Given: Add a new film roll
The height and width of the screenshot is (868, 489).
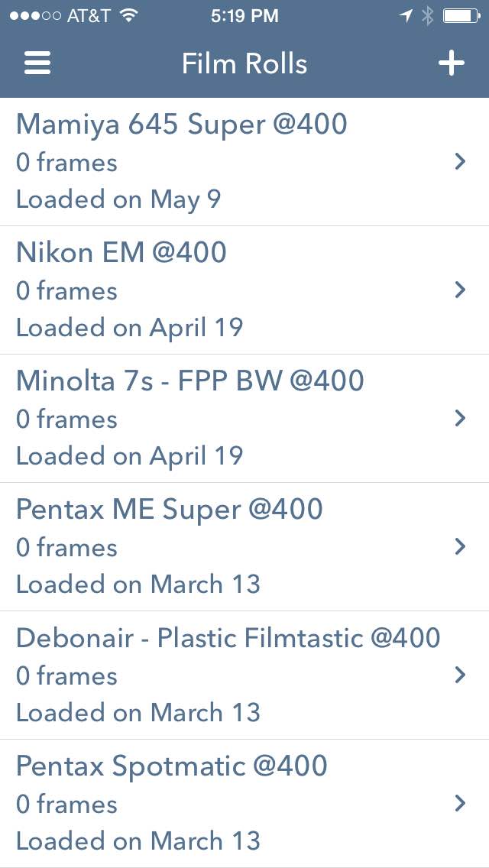Looking at the screenshot, I should tap(451, 63).
